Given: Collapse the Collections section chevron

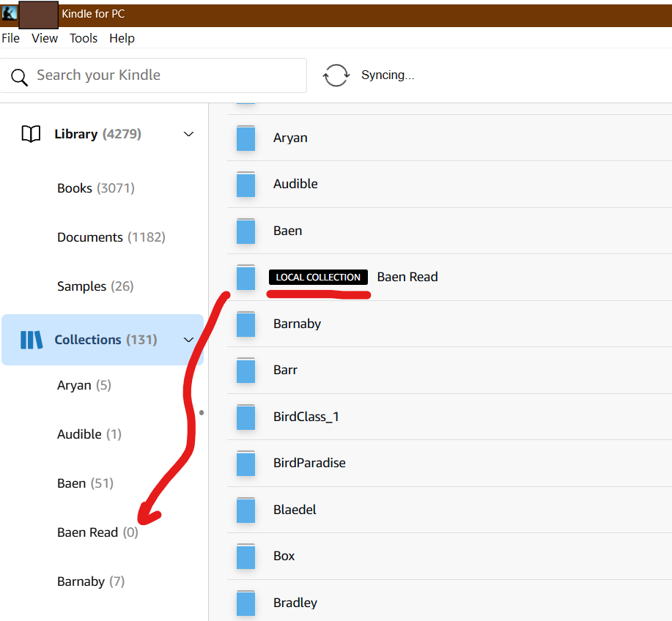Looking at the screenshot, I should pyautogui.click(x=188, y=340).
